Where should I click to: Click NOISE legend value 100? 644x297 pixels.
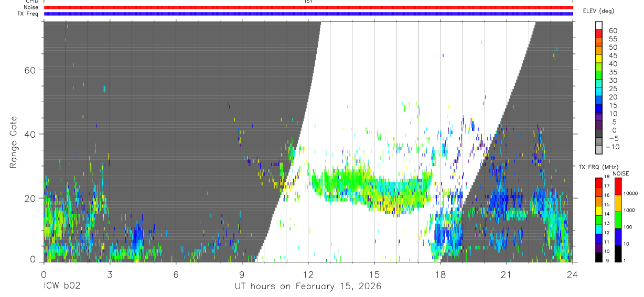tap(628, 227)
